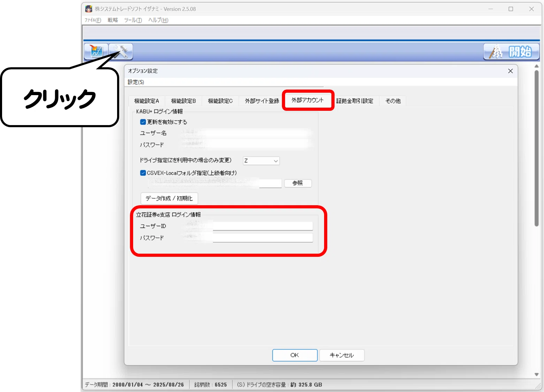544x392 pixels.
Task: Switch to the 機能設定A tab
Action: 147,101
